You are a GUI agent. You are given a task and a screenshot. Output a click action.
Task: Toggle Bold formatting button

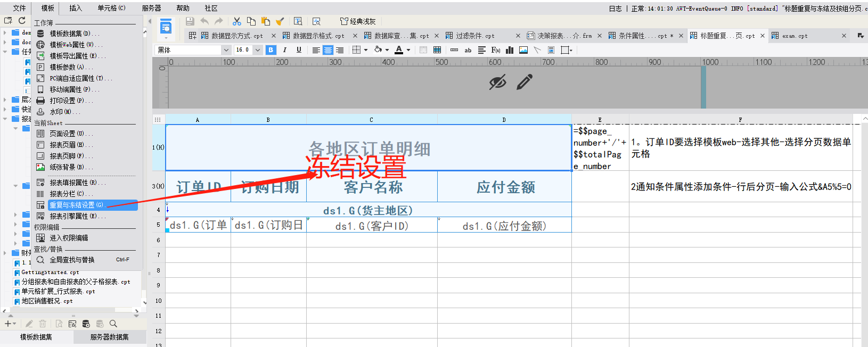[x=271, y=50]
